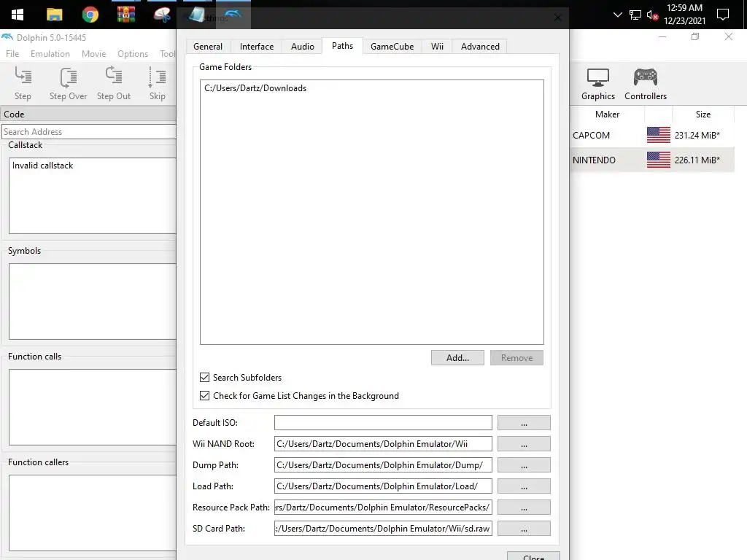
Task: Click the Wii NAND Root path field
Action: tap(383, 444)
